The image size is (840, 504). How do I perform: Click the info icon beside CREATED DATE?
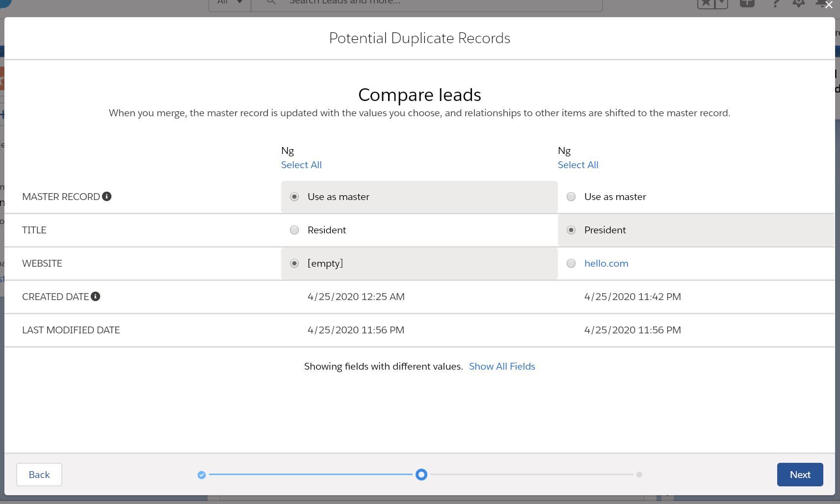(x=96, y=297)
